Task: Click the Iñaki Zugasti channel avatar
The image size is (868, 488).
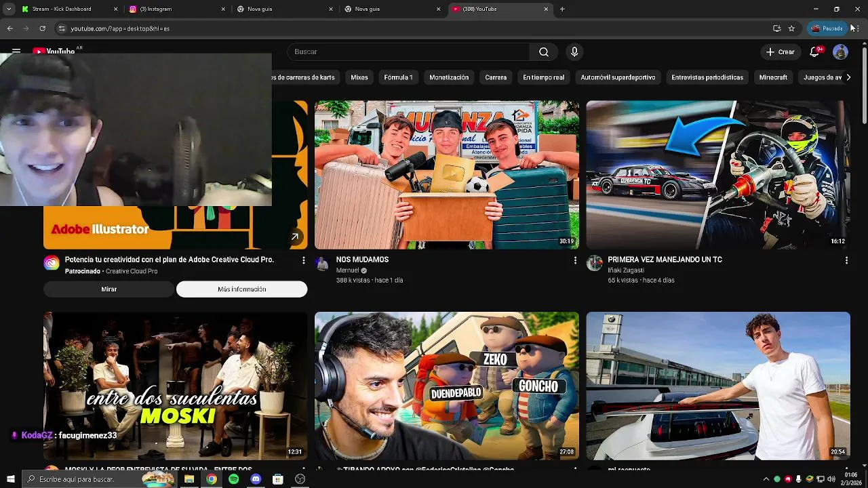Action: 594,263
